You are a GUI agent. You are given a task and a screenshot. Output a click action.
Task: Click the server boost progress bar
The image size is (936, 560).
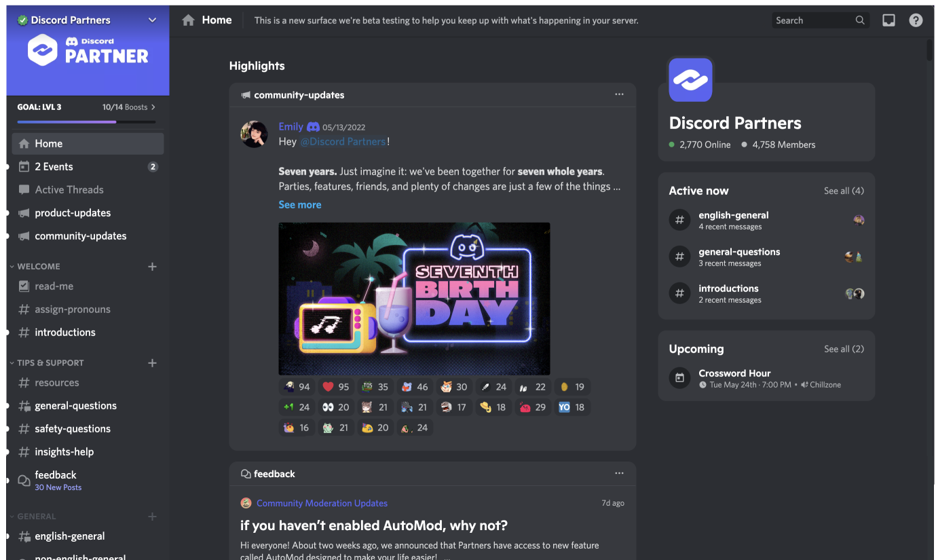click(x=86, y=122)
